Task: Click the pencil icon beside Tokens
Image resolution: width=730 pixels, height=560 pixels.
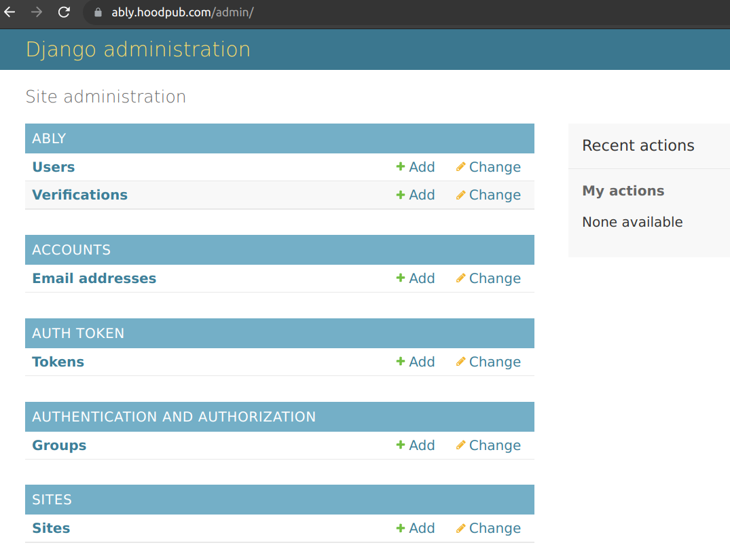Action: point(461,362)
